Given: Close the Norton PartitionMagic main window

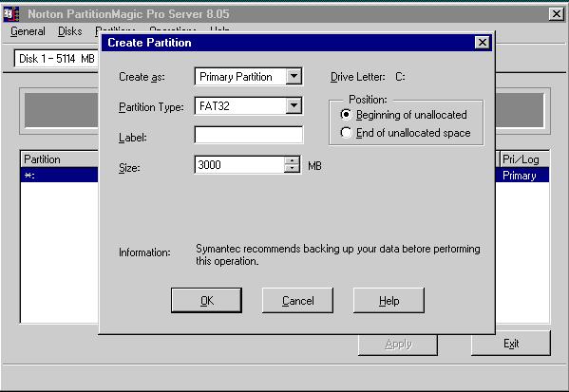Looking at the screenshot, I should (x=557, y=14).
